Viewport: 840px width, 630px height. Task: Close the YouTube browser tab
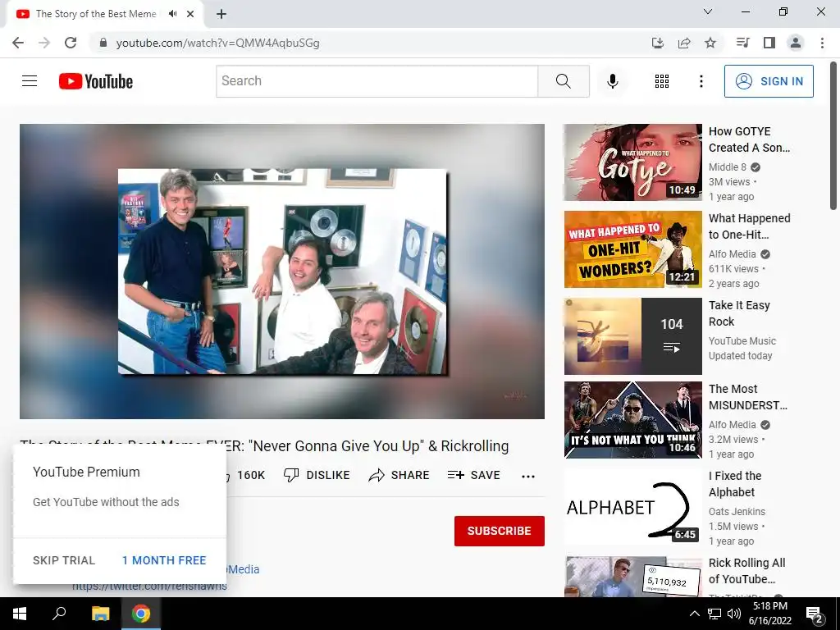[190, 14]
